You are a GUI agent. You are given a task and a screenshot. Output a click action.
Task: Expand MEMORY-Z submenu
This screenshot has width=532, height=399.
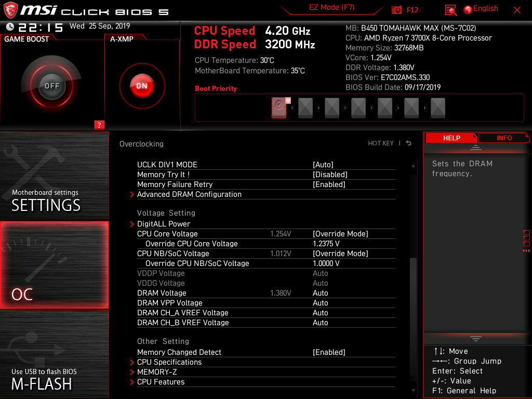point(157,372)
